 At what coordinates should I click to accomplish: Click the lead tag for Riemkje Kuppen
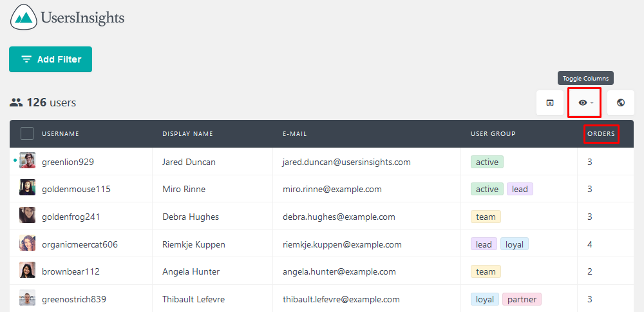coord(484,244)
